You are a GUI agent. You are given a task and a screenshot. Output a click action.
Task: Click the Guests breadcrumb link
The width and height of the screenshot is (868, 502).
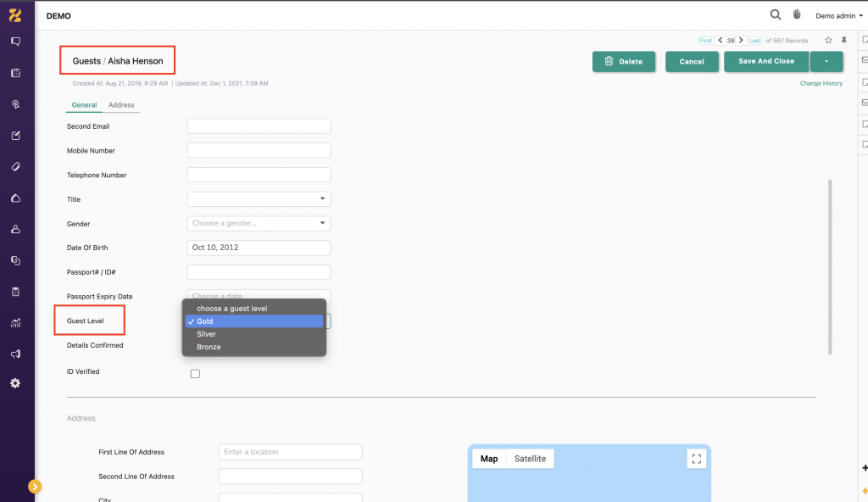point(86,61)
